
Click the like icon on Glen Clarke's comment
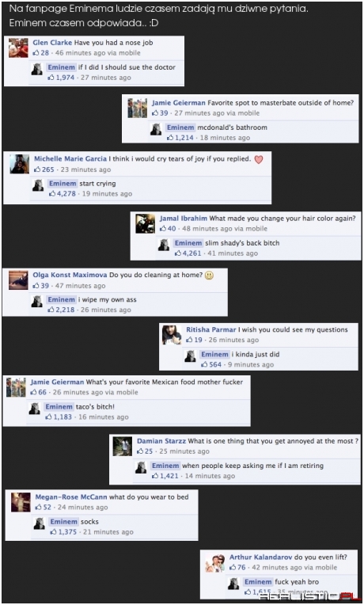click(36, 52)
